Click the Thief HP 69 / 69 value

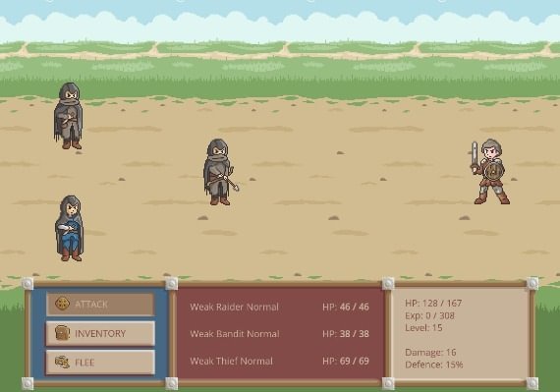tap(346, 361)
